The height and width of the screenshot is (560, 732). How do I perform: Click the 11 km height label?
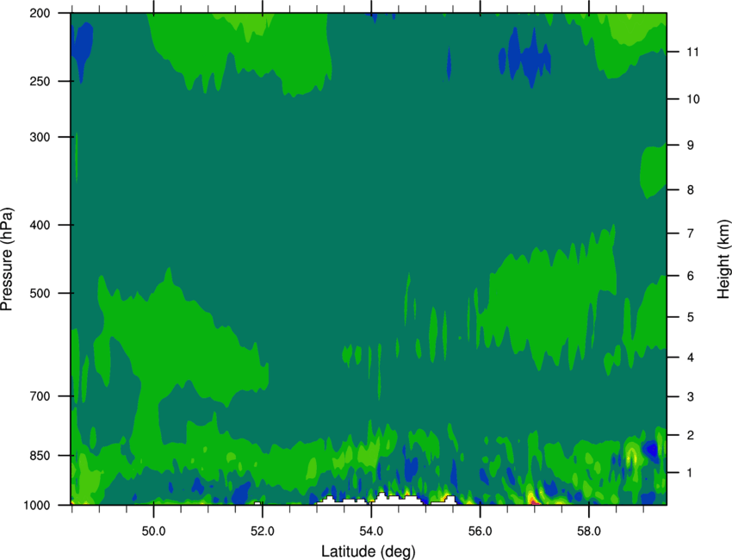[x=693, y=52]
